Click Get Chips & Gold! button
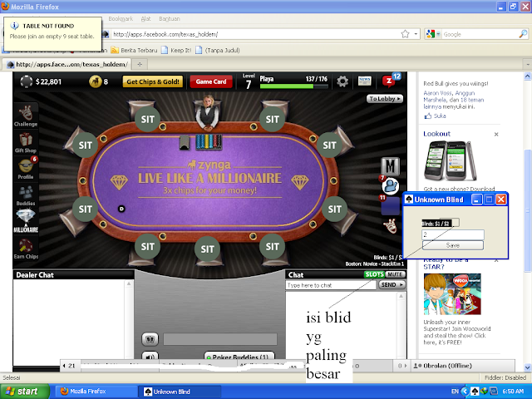This screenshot has height=399, width=532. (153, 81)
